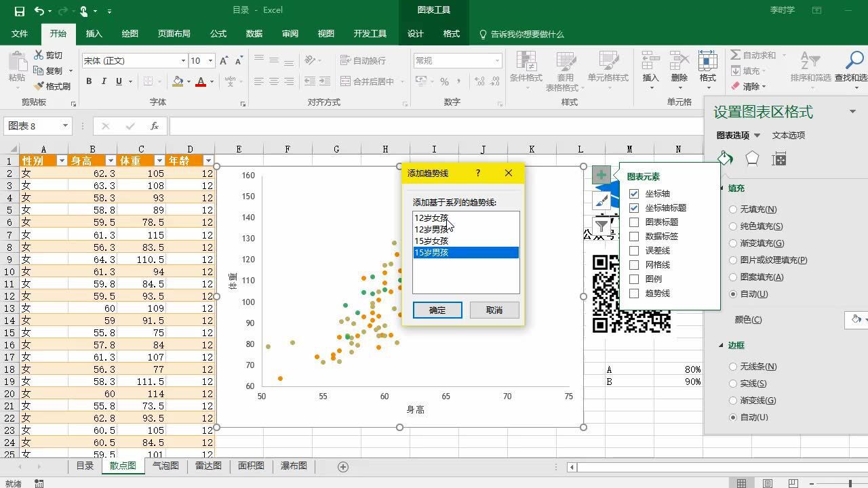Click the cell Format (格式) icon
868x488 pixels.
pyautogui.click(x=708, y=62)
